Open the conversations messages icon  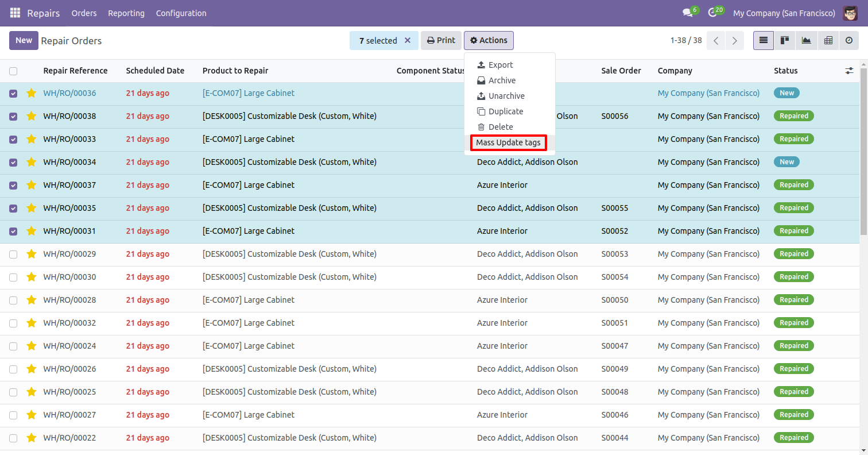tap(687, 13)
